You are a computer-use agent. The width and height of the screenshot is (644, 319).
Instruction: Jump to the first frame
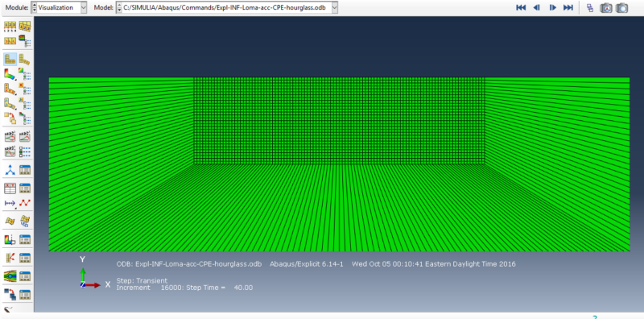click(x=521, y=7)
